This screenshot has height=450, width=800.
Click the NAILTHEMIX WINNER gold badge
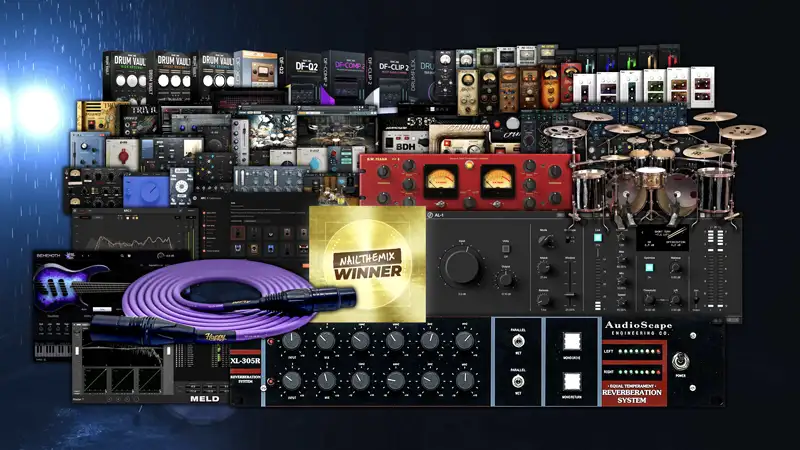(x=367, y=264)
